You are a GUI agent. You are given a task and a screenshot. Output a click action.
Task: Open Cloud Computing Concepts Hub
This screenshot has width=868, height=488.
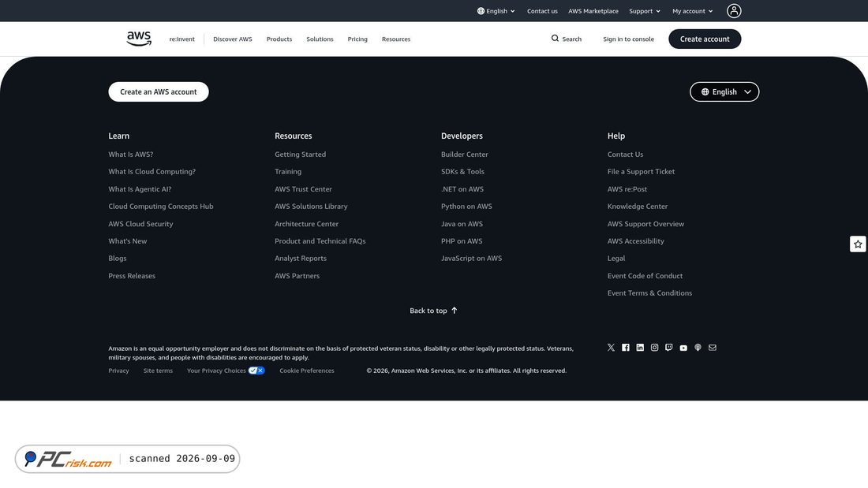point(160,207)
